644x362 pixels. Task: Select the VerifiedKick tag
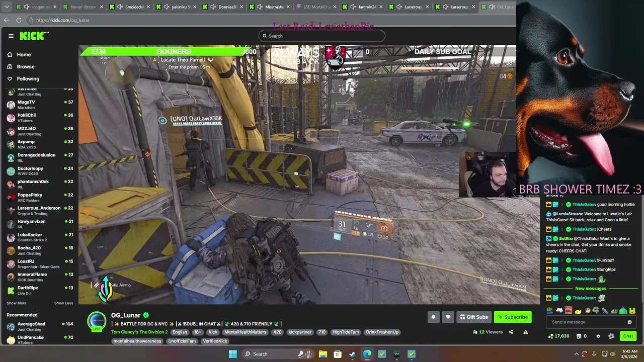215,341
